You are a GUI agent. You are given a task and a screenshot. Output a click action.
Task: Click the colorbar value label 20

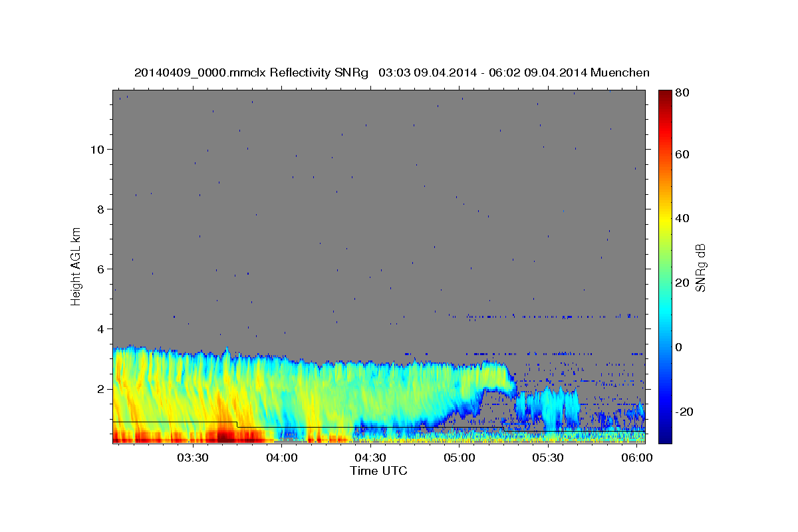[x=682, y=283]
